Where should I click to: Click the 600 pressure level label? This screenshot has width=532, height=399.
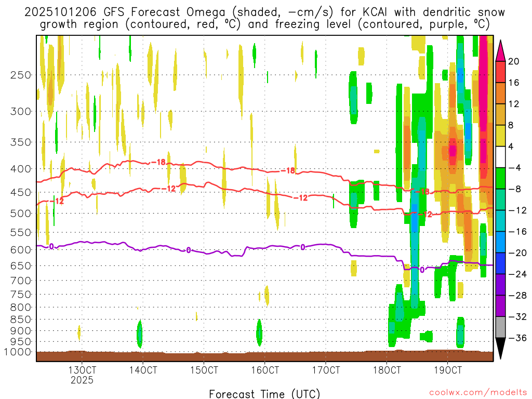coord(21,250)
